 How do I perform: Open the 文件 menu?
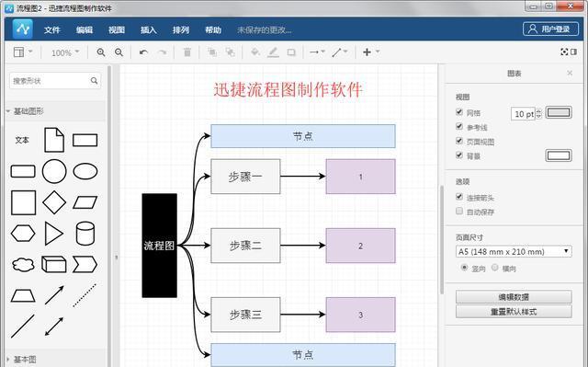coord(52,29)
